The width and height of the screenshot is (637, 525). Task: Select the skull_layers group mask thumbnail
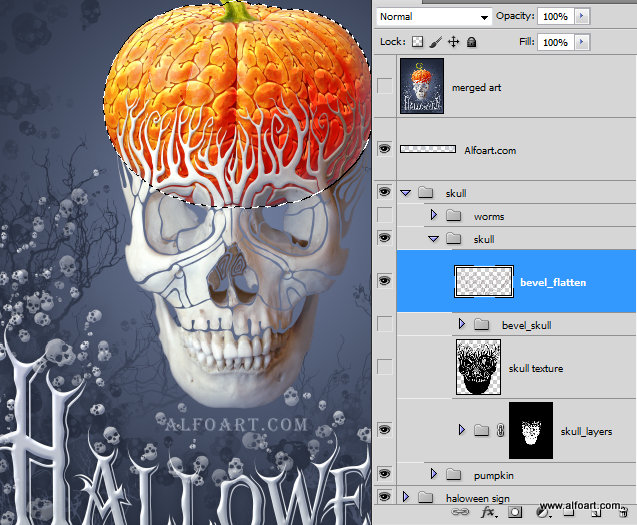531,430
